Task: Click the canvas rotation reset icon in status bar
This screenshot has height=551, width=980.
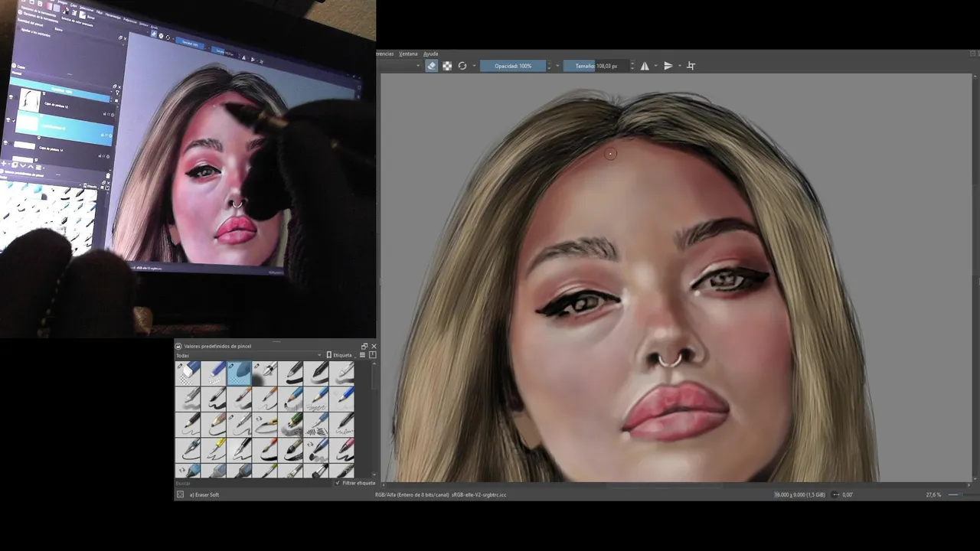Action: coord(835,495)
